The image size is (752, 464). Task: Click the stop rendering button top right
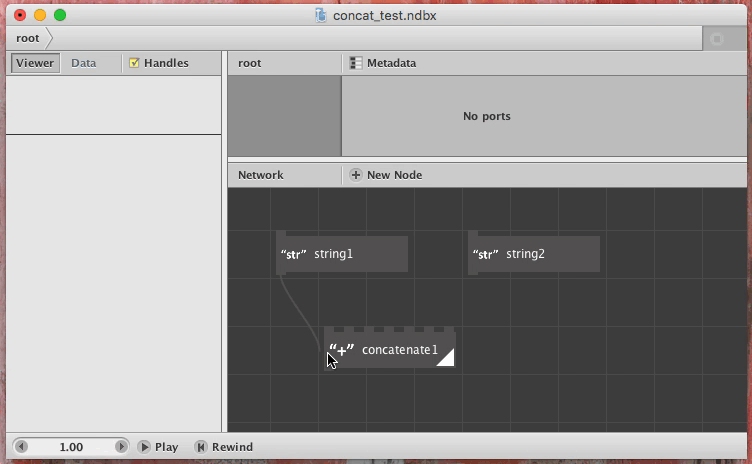(717, 39)
